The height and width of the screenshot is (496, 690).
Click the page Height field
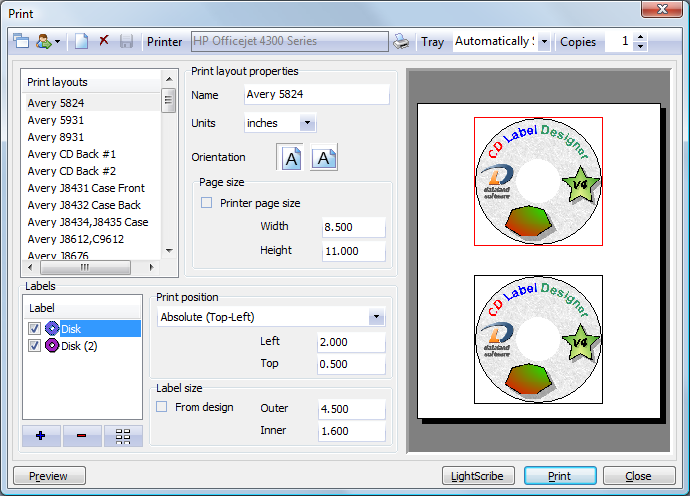353,251
